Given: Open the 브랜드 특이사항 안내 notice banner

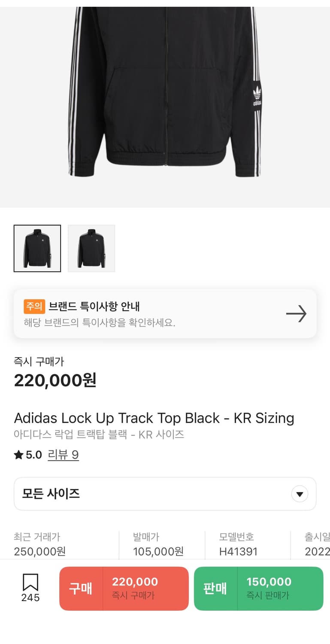Looking at the screenshot, I should 165,314.
